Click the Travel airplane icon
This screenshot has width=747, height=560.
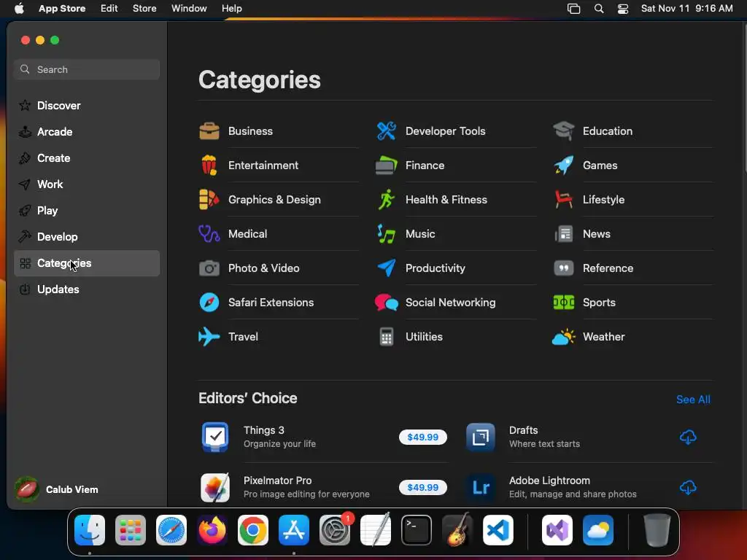209,337
